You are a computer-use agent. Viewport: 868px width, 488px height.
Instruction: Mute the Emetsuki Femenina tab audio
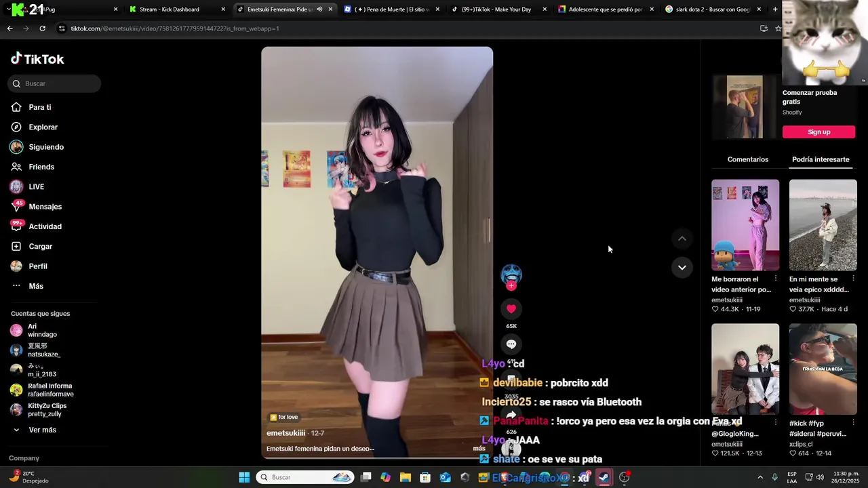click(319, 9)
